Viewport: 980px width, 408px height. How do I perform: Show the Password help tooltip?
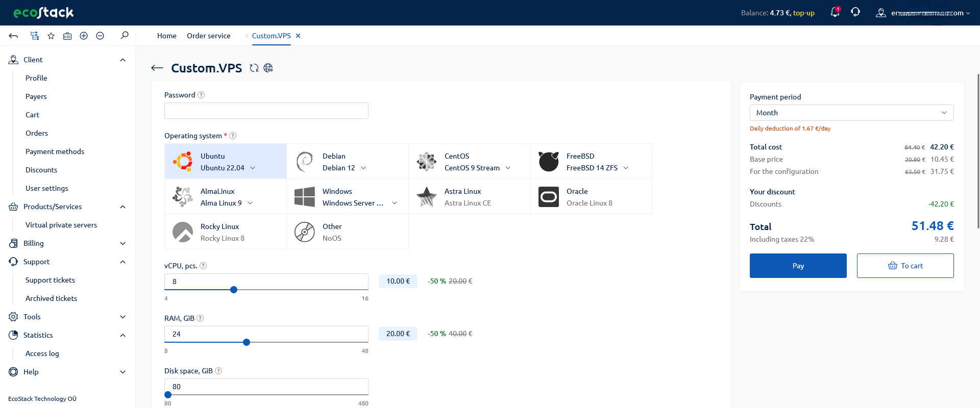pos(201,95)
